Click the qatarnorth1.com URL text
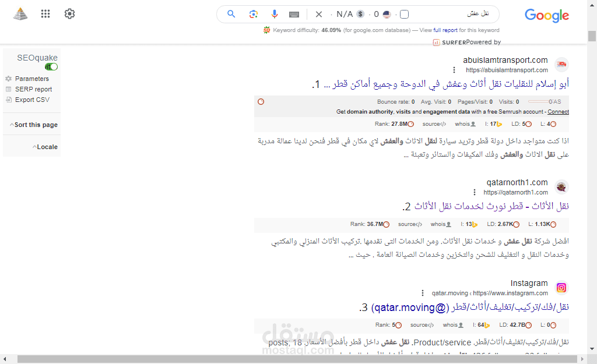Viewport: 597px width, 364px height. [515, 192]
